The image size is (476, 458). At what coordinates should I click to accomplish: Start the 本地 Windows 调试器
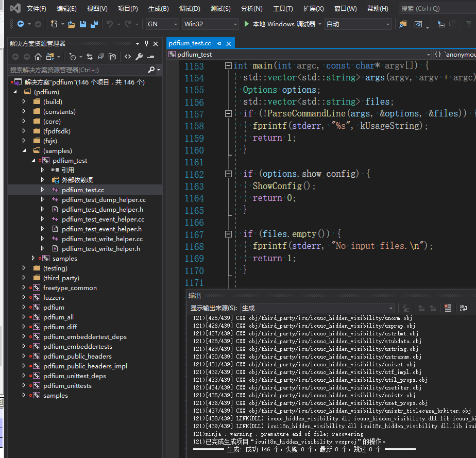click(x=279, y=24)
